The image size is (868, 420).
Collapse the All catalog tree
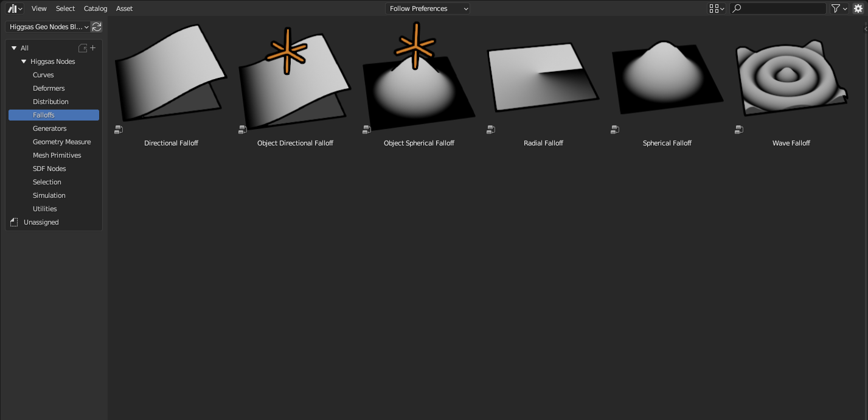click(13, 47)
